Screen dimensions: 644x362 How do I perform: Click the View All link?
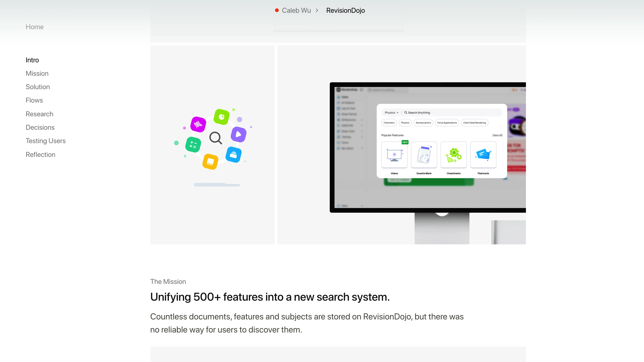click(497, 135)
